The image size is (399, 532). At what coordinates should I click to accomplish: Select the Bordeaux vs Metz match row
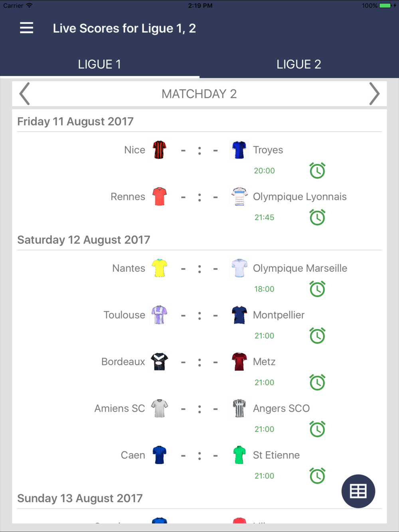199,362
